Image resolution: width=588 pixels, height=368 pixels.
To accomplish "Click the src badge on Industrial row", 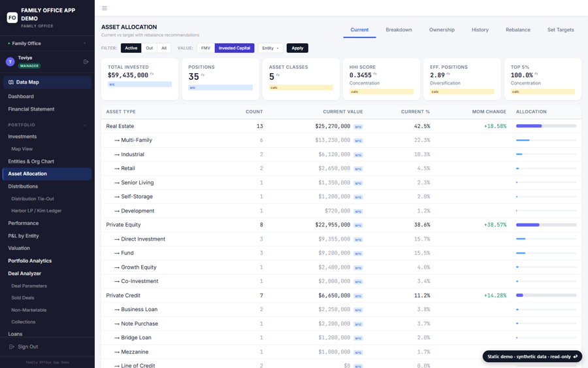I will [x=358, y=155].
